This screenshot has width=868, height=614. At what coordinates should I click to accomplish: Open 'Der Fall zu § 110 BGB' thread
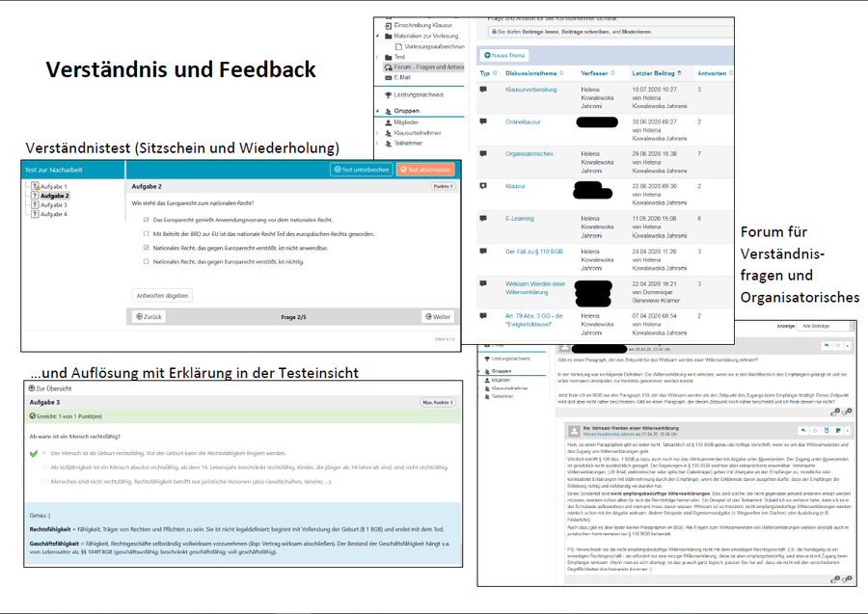click(534, 252)
